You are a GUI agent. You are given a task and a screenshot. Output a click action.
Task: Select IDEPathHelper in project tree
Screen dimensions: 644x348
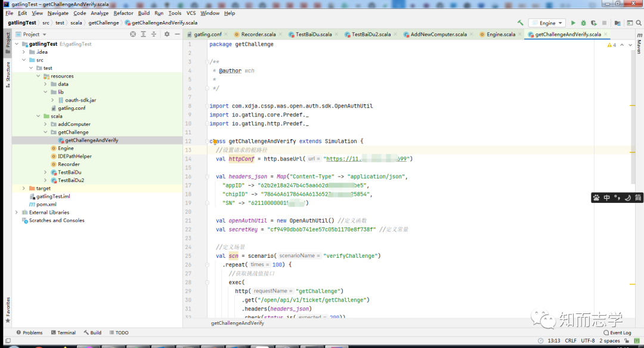tap(75, 156)
